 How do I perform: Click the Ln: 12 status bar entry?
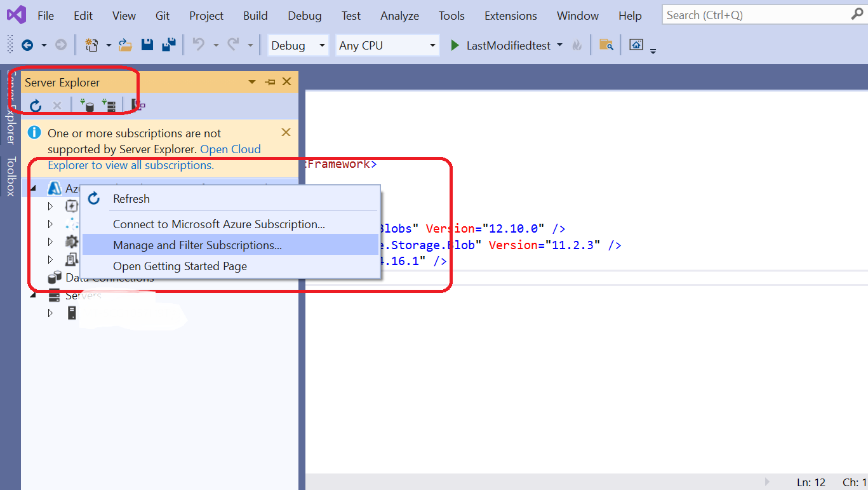tap(811, 482)
